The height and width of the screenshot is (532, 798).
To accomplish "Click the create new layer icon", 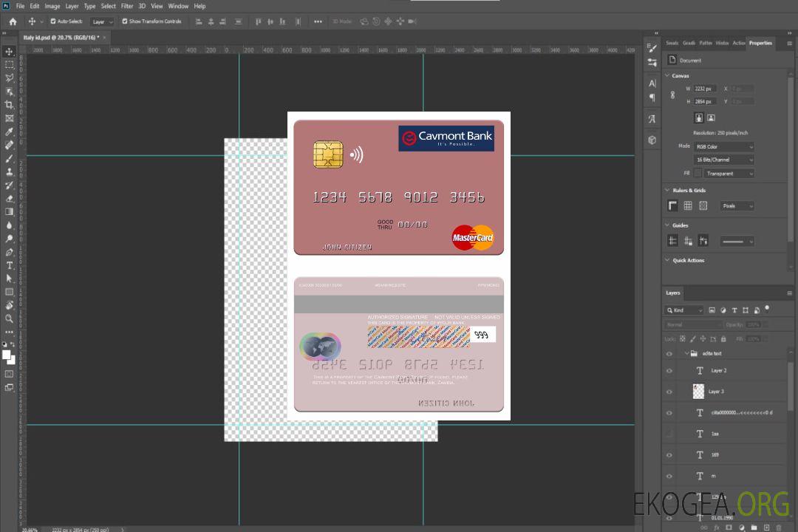I will coord(766,528).
